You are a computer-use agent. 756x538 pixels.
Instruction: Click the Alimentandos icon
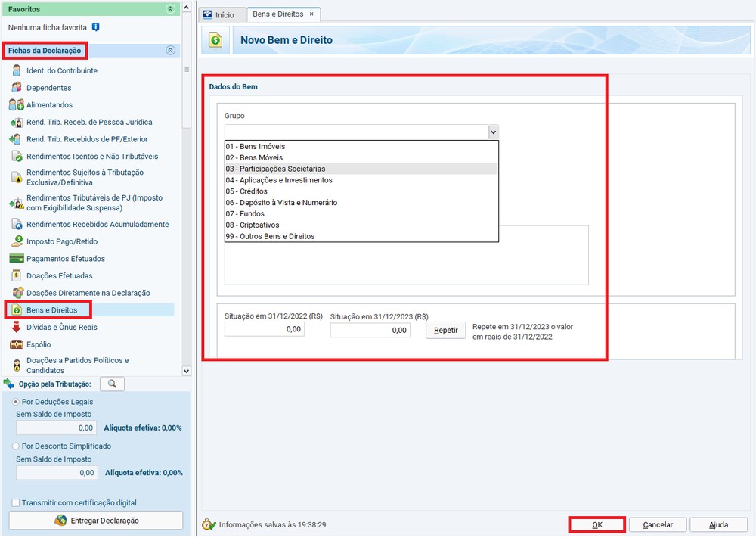pyautogui.click(x=16, y=105)
